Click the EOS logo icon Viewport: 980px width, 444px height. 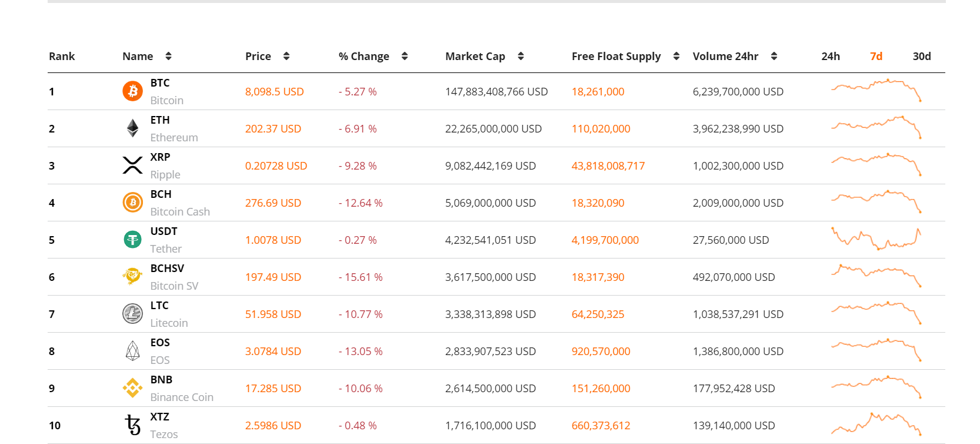(x=132, y=351)
